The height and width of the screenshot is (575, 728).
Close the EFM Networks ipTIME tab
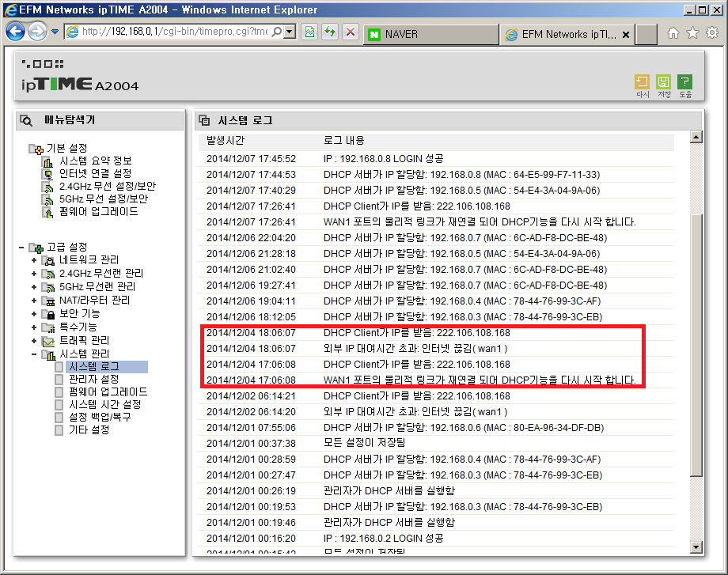(626, 35)
